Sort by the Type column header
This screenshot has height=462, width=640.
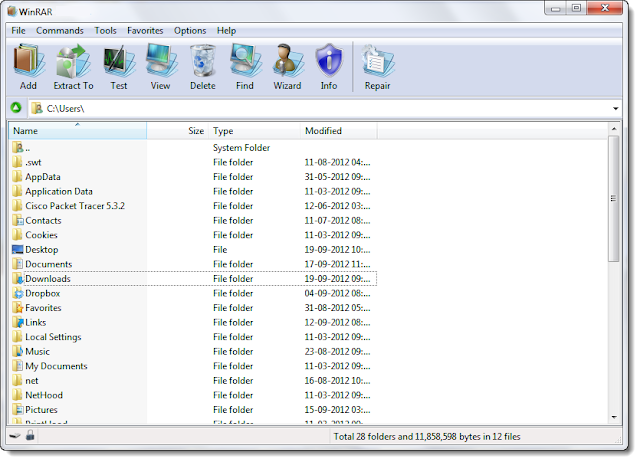[x=254, y=131]
